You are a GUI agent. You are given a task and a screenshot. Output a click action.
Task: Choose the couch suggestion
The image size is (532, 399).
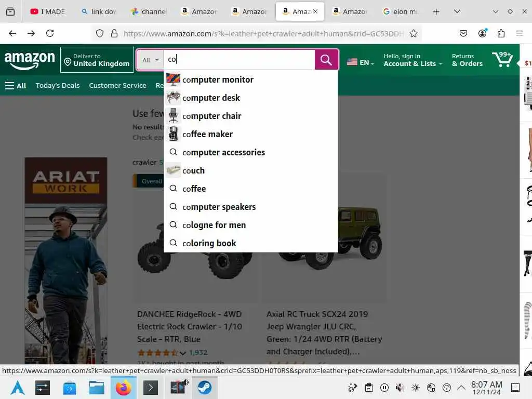tap(251, 170)
